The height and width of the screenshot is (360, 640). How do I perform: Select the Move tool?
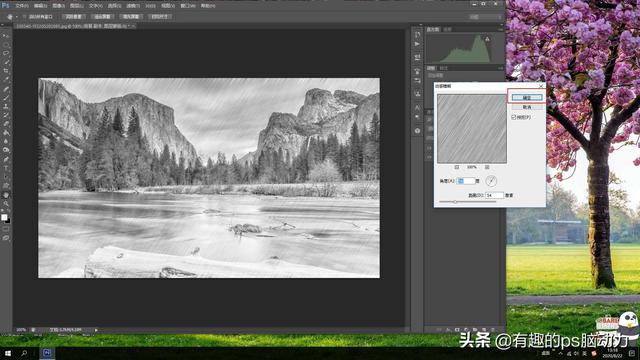(6, 36)
